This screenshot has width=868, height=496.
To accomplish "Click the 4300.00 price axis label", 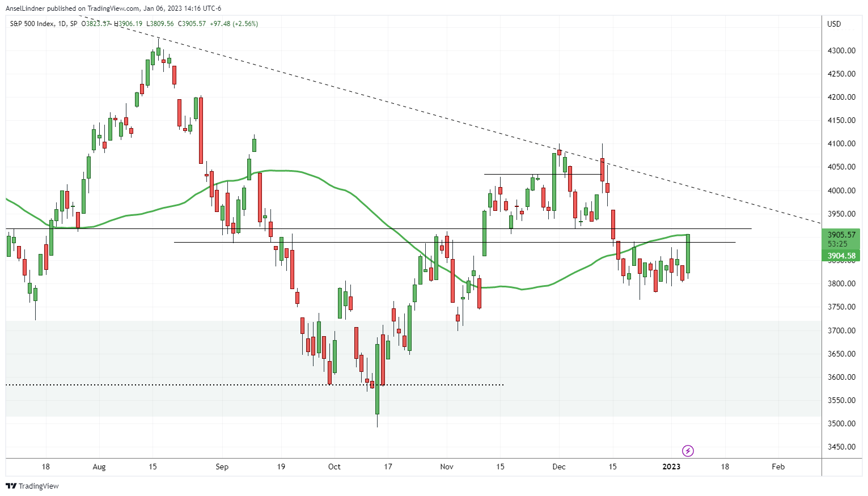I will [841, 50].
